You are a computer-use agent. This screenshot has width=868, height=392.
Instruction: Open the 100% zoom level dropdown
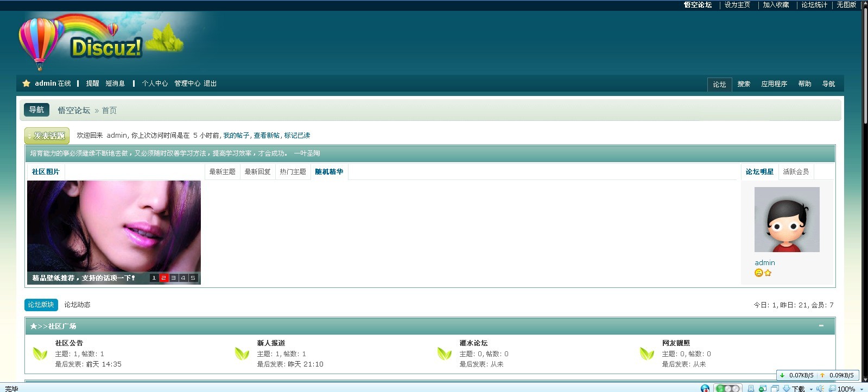(861, 389)
